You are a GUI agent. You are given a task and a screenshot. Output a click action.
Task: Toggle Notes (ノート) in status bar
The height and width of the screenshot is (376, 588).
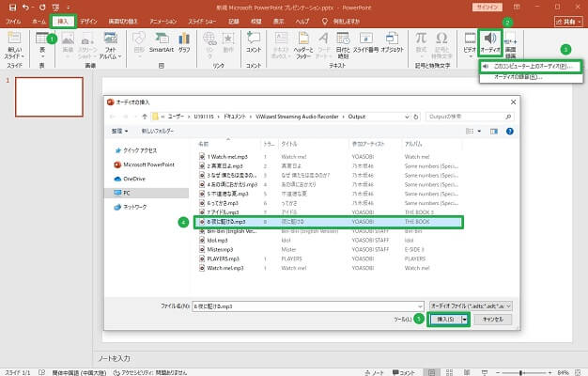[374, 372]
